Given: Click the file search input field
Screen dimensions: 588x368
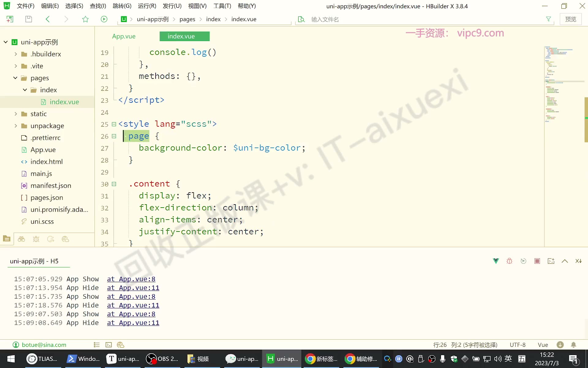Looking at the screenshot, I should [x=426, y=19].
